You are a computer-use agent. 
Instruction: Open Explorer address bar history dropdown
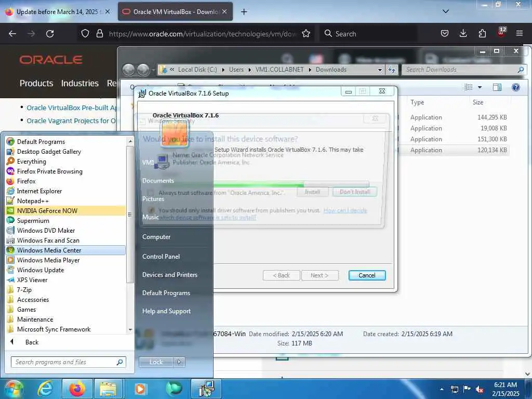(x=380, y=70)
